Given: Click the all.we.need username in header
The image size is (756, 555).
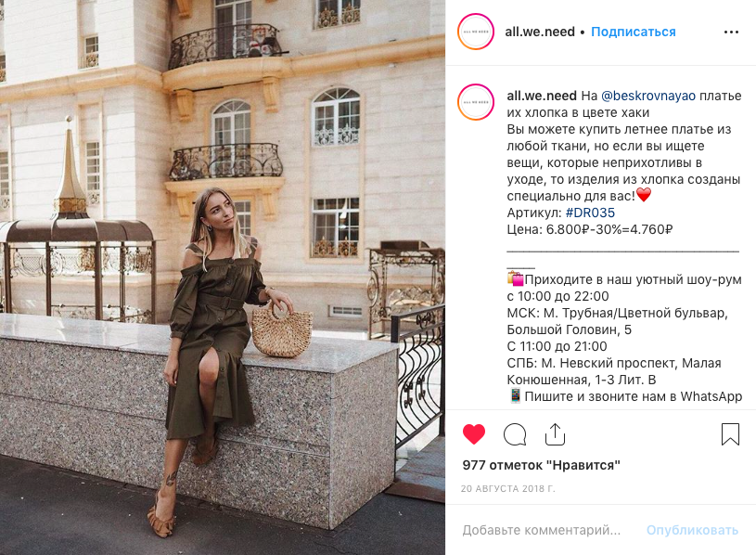Looking at the screenshot, I should pos(540,32).
